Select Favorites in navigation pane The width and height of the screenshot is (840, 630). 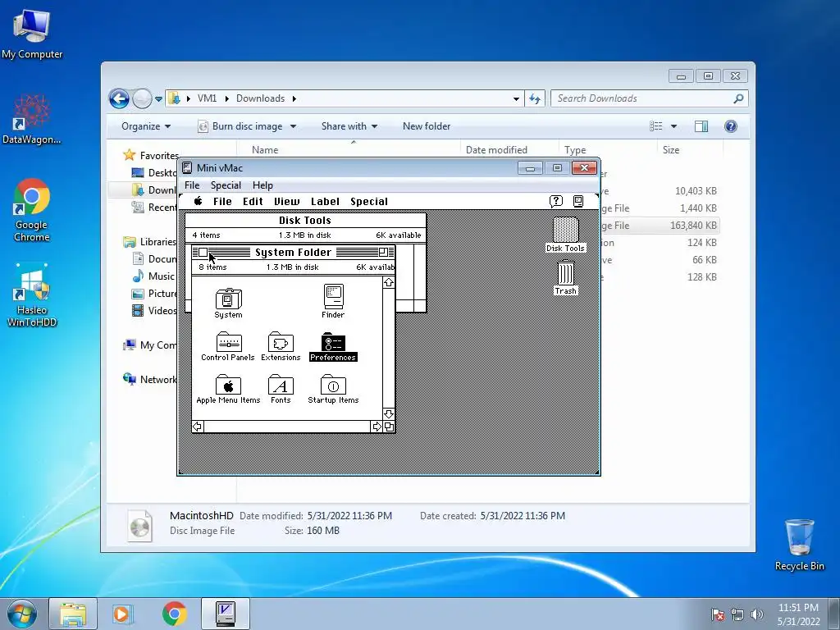(x=159, y=155)
